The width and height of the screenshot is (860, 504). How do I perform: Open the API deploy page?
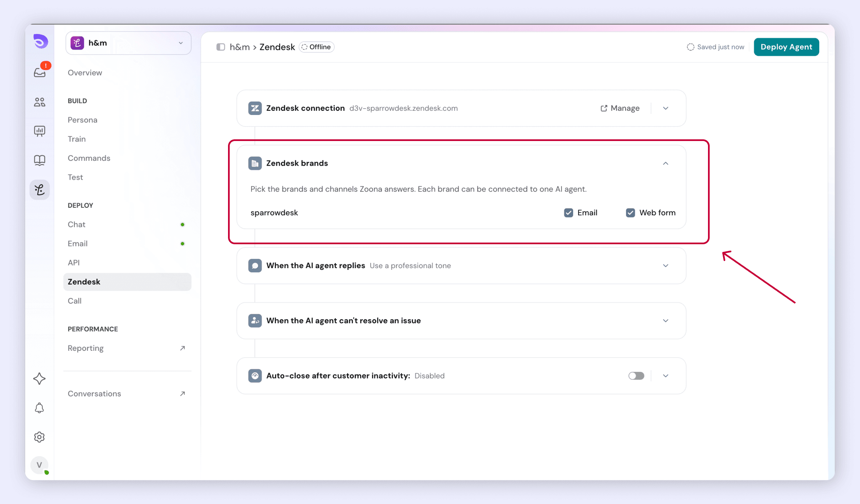click(73, 263)
